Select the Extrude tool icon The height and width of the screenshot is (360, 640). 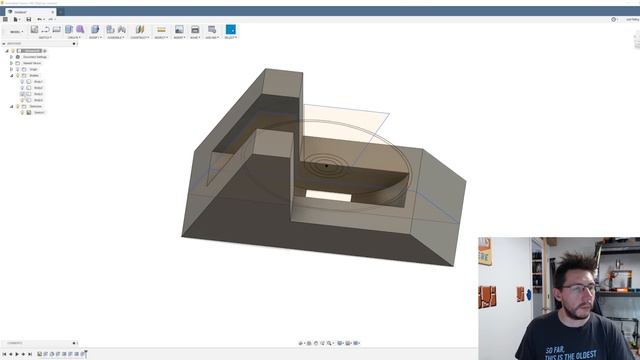click(x=69, y=29)
